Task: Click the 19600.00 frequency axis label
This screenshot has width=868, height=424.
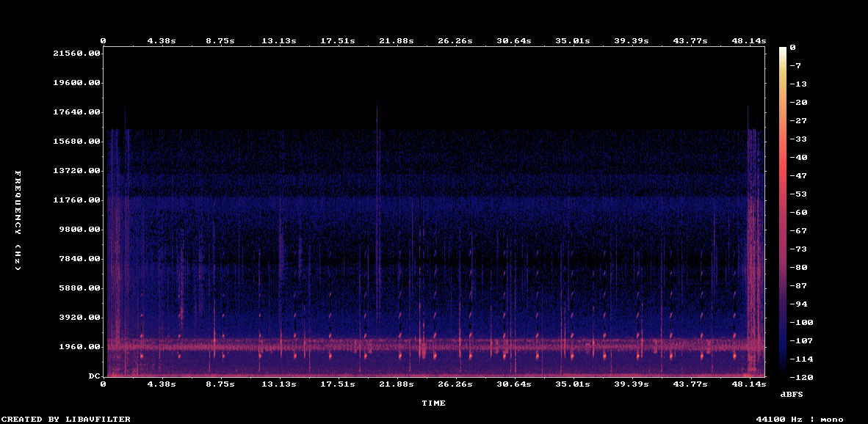Action: pos(76,82)
